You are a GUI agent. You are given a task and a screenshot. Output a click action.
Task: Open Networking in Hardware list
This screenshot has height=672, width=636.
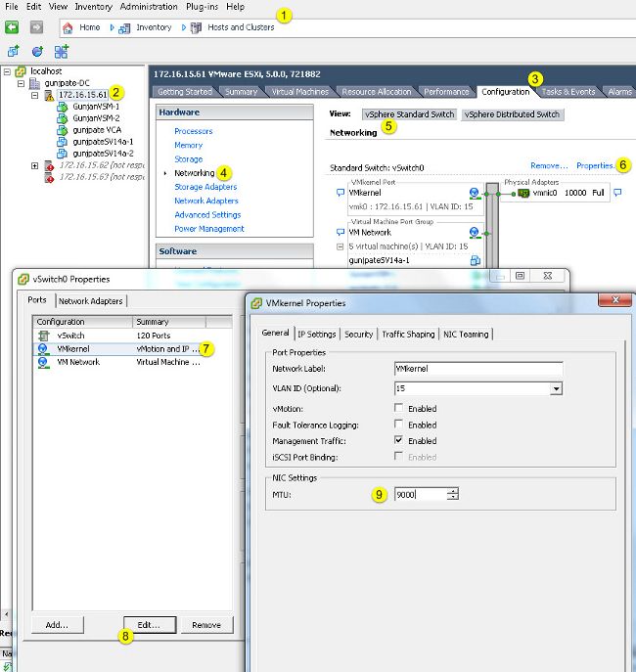coord(194,173)
